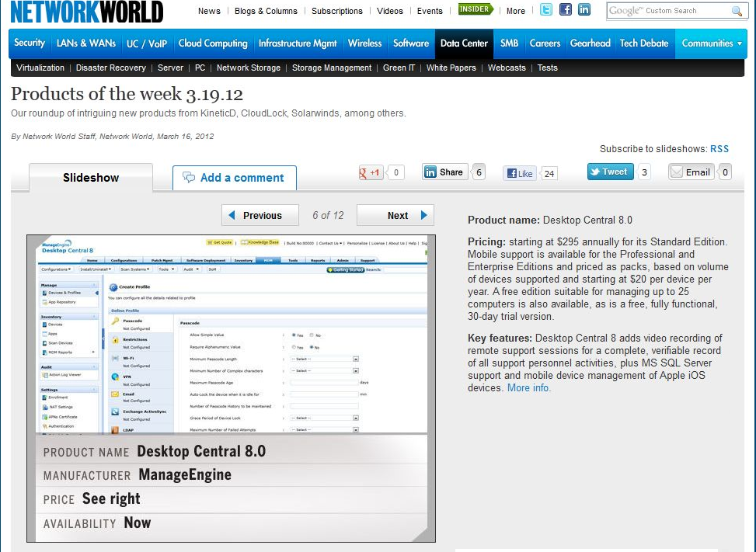The image size is (756, 552).
Task: Open PC subcategory
Action: (200, 68)
